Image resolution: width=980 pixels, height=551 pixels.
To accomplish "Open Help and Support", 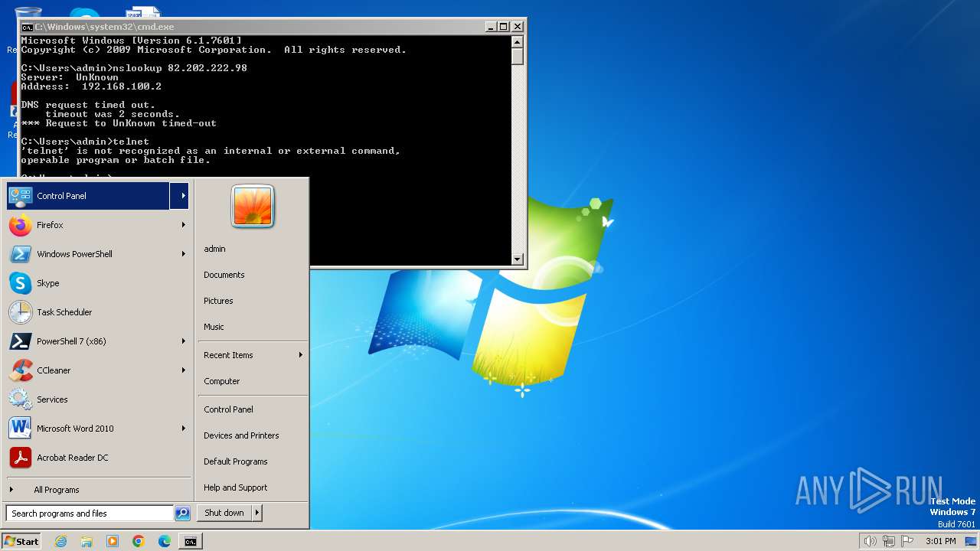I will coord(253,487).
